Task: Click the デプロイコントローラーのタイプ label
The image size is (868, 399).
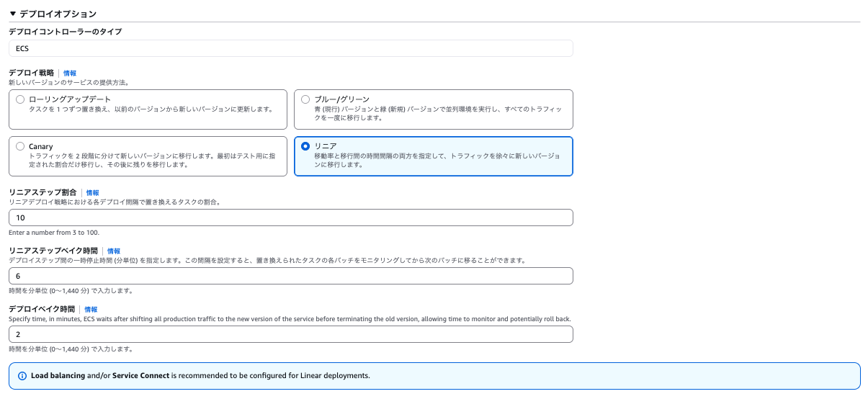Action: coord(65,32)
